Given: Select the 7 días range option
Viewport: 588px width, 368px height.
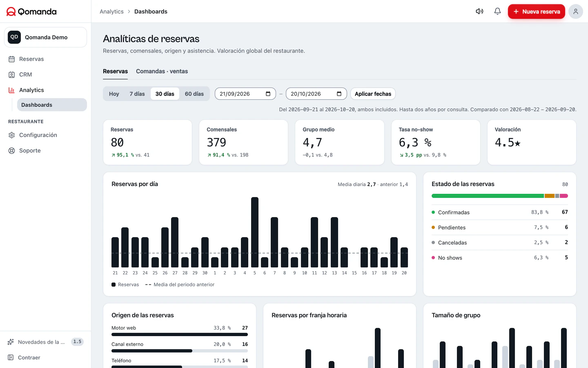Looking at the screenshot, I should (137, 94).
